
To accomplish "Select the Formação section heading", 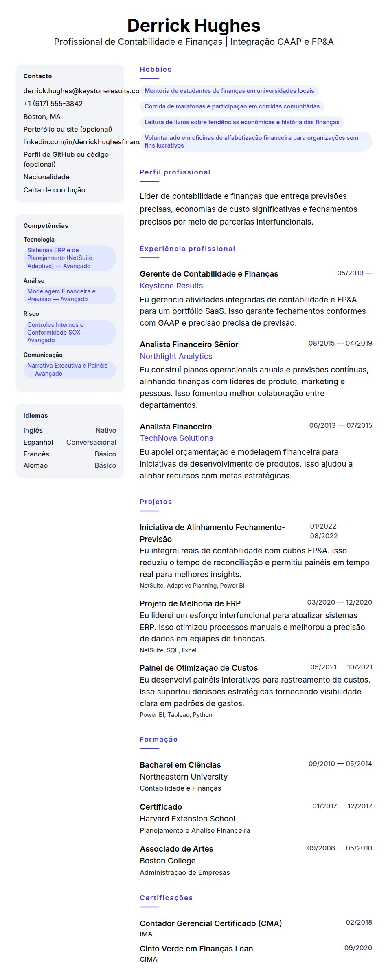I will pos(159,739).
